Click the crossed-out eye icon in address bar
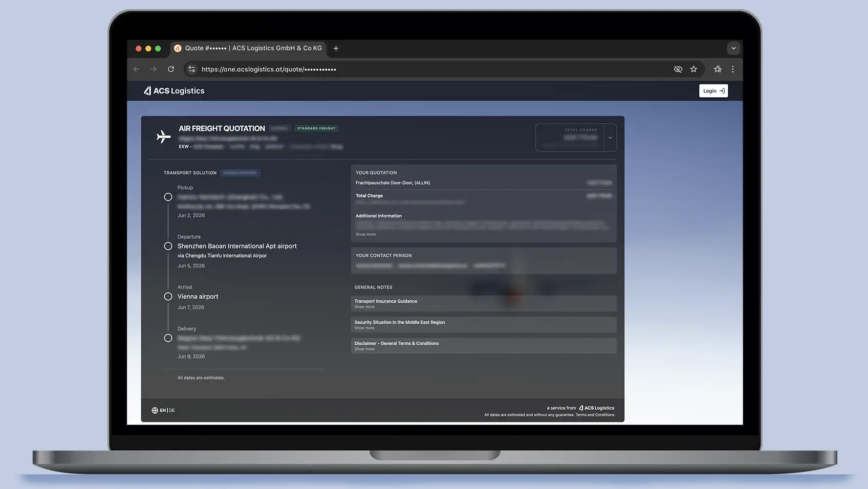 pos(678,69)
